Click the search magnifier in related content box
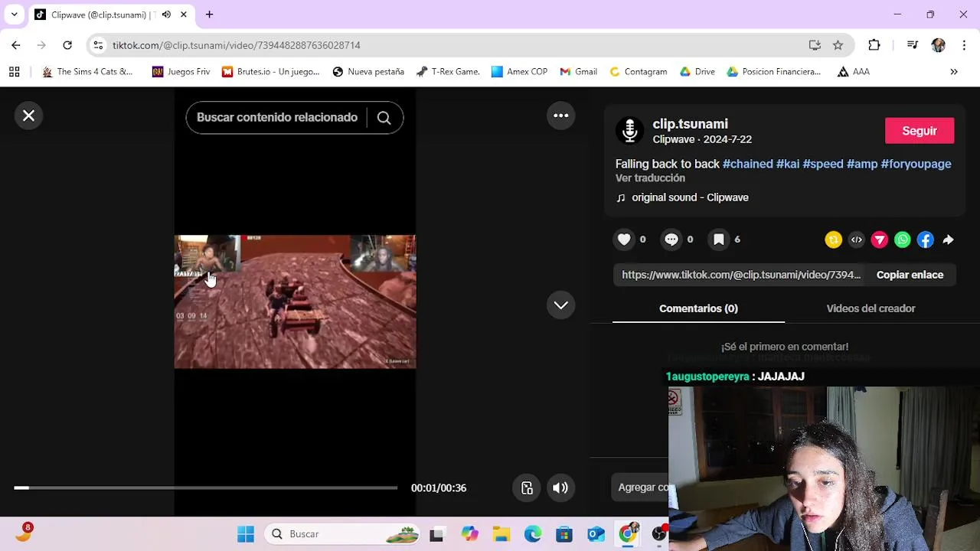 [x=384, y=118]
